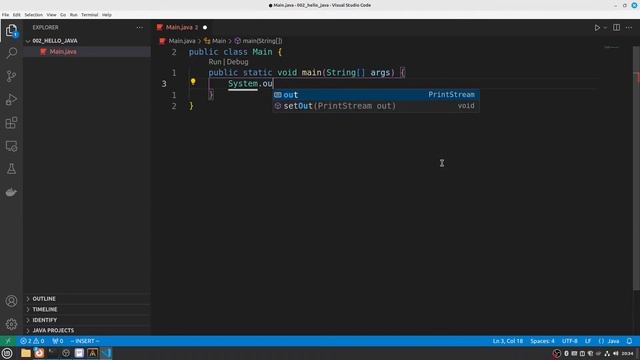Open the Run and Debug view
The image size is (640, 360).
(x=11, y=100)
